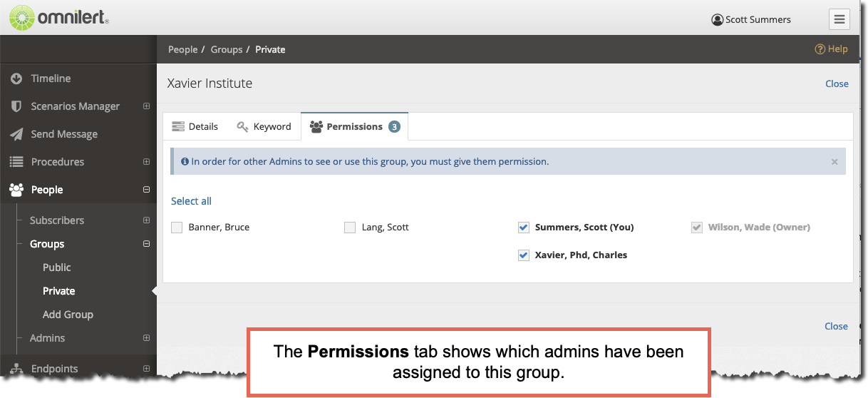Screen dimensions: 868x398
Task: Click the Send Message paper plane icon
Action: [16, 134]
